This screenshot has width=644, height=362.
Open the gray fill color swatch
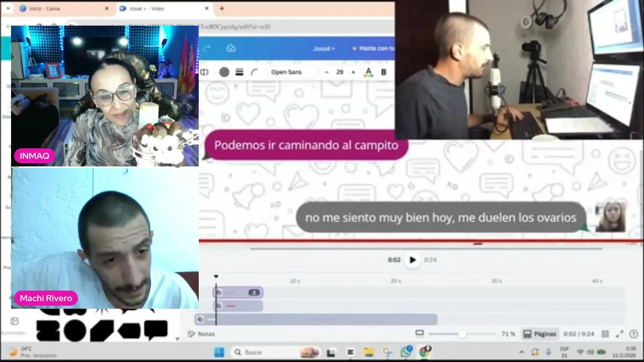pos(224,72)
